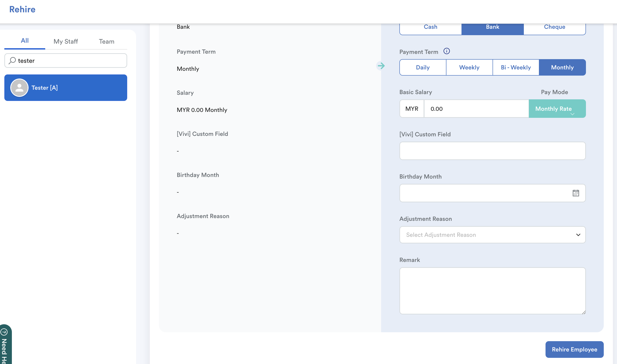Screen dimensions: 617x364
Task: Switch to My Staff tab
Action: (x=66, y=41)
